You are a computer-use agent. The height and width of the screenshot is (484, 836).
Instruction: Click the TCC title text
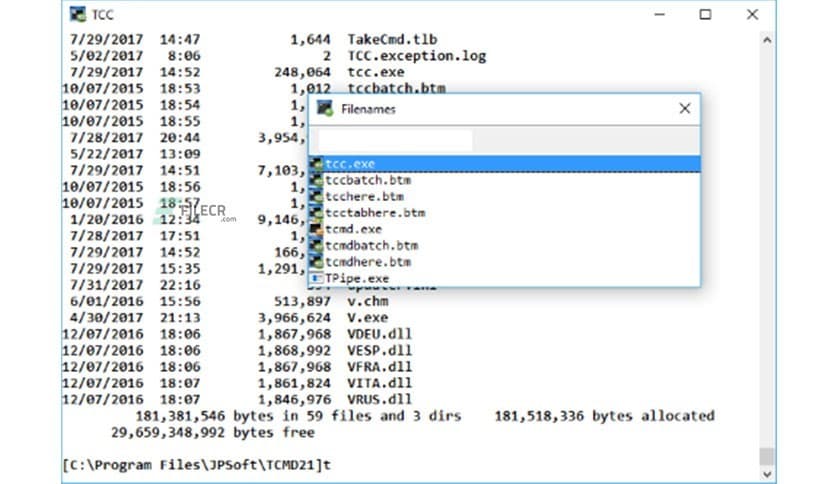click(102, 15)
